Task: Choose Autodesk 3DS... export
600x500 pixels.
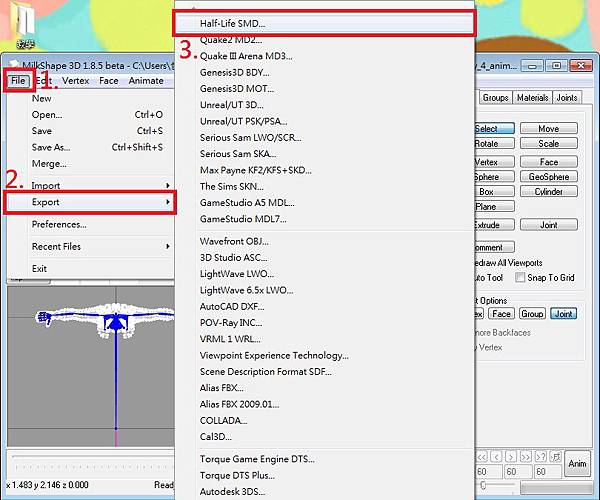Action: [324, 492]
